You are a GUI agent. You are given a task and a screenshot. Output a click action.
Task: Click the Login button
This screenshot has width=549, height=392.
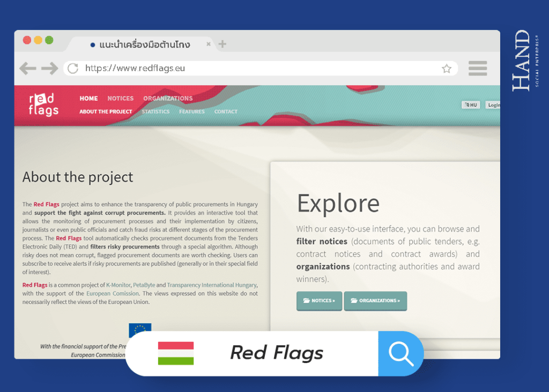493,105
